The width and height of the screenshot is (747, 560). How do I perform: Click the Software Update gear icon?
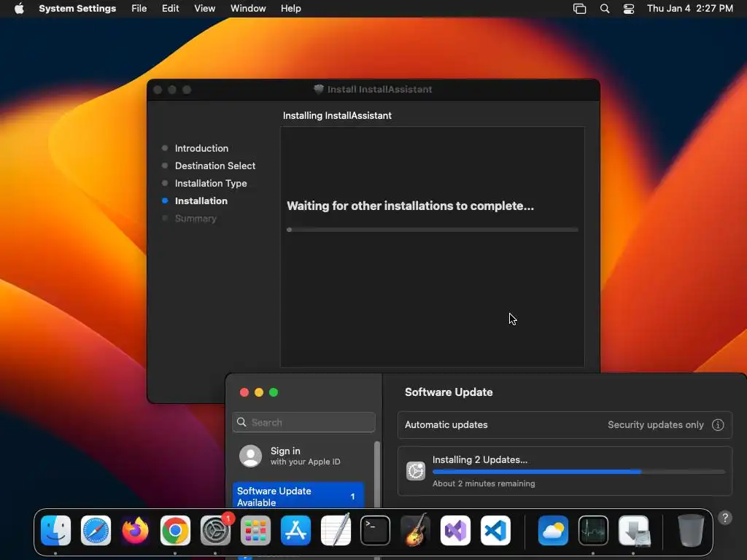(416, 471)
